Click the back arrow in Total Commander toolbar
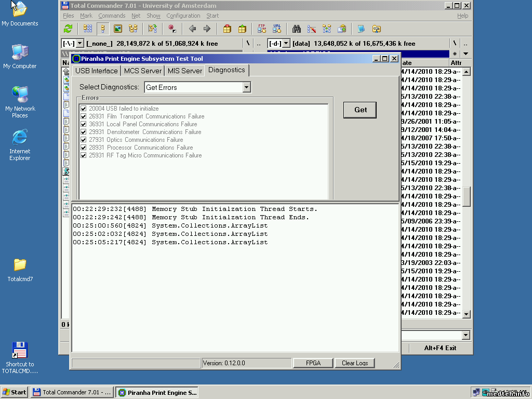532x399 pixels. pos(192,29)
